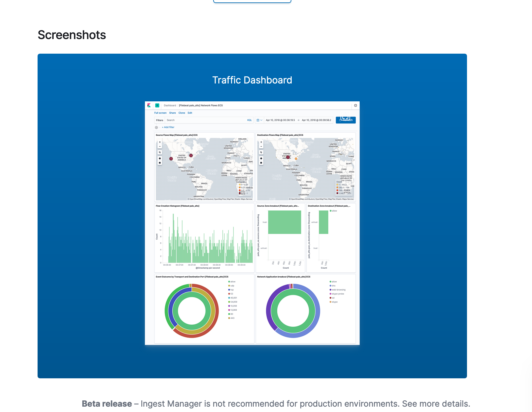This screenshot has width=532, height=412.
Task: Click allow legend in Network Application chart
Action: pyautogui.click(x=333, y=282)
